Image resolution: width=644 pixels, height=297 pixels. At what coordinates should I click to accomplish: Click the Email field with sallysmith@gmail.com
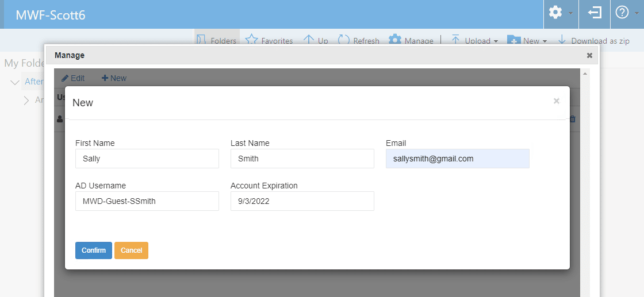click(x=457, y=159)
